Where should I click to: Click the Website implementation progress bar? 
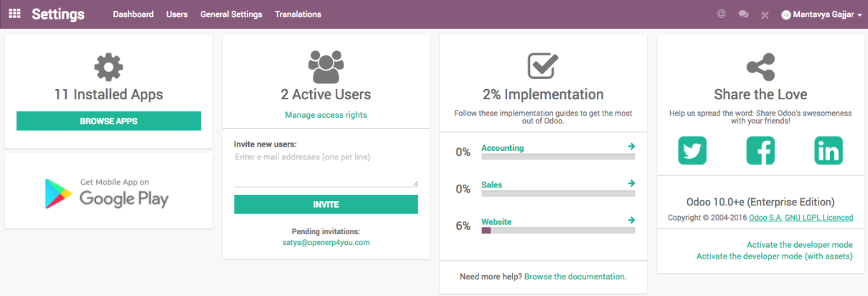coord(558,231)
